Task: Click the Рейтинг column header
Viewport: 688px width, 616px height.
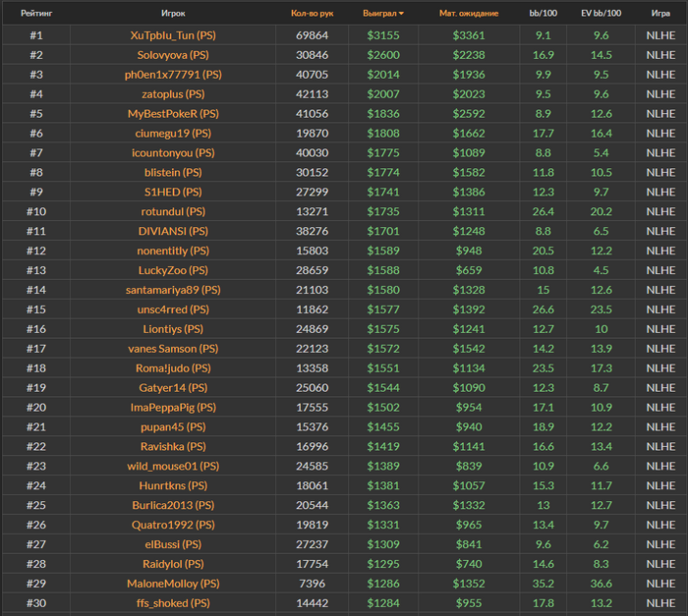Action: point(36,14)
